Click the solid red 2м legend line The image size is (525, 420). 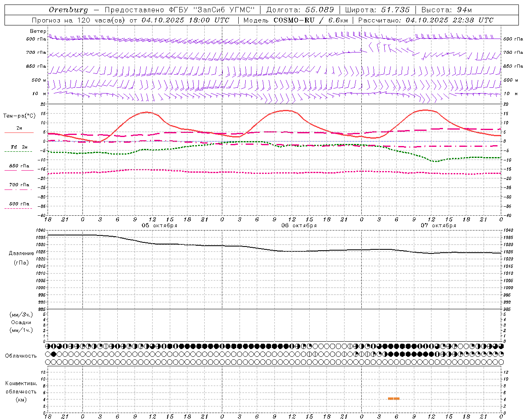tap(19, 132)
